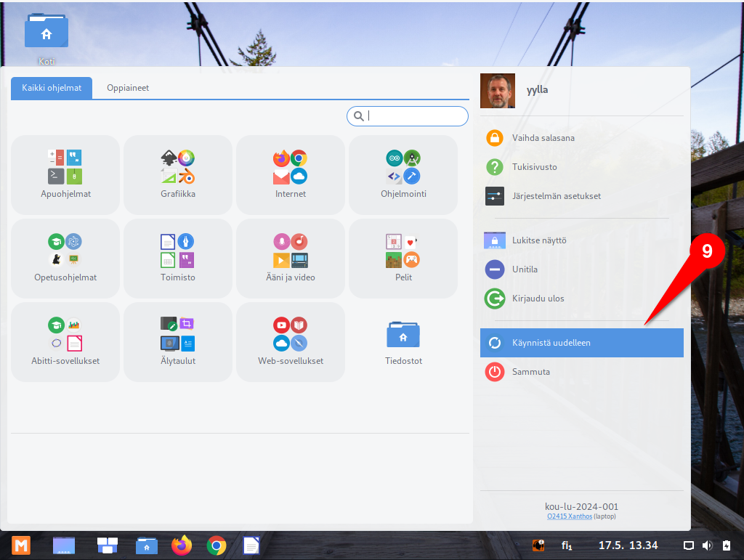Screen dimensions: 744x560
Task: Open home folder from the taskbar
Action: [x=147, y=545]
